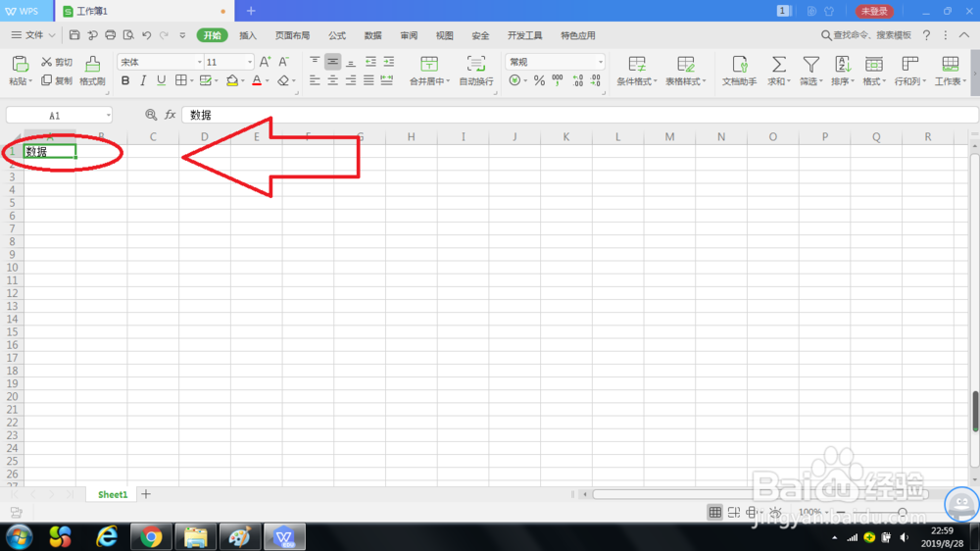Click the Worksheet (工作表) icon
Screen dimensions: 980x551
tap(950, 64)
